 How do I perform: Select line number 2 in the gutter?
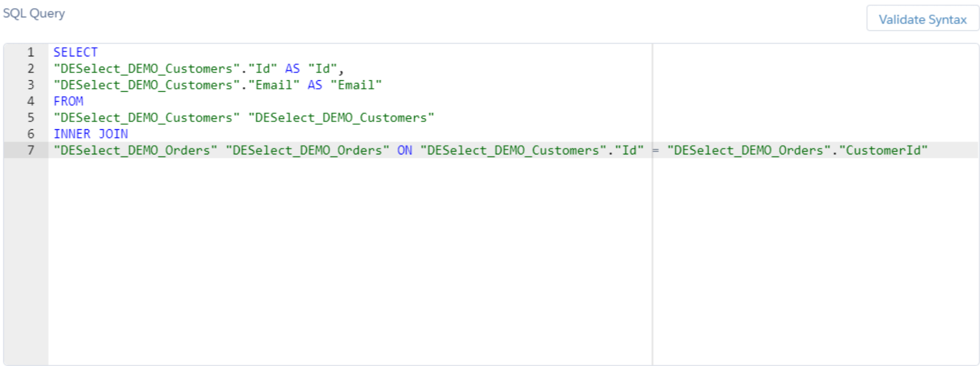(31, 68)
